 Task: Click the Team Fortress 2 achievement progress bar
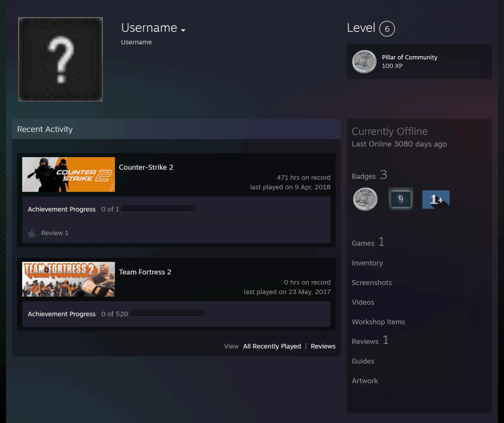point(168,313)
